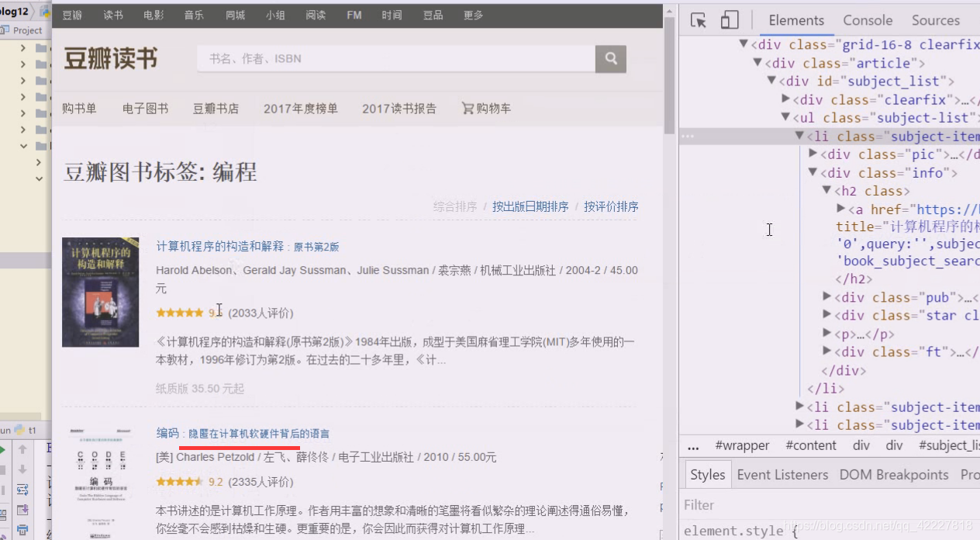The image size is (980, 540).
Task: Collapse the div id="subject_list" node
Action: pos(771,81)
